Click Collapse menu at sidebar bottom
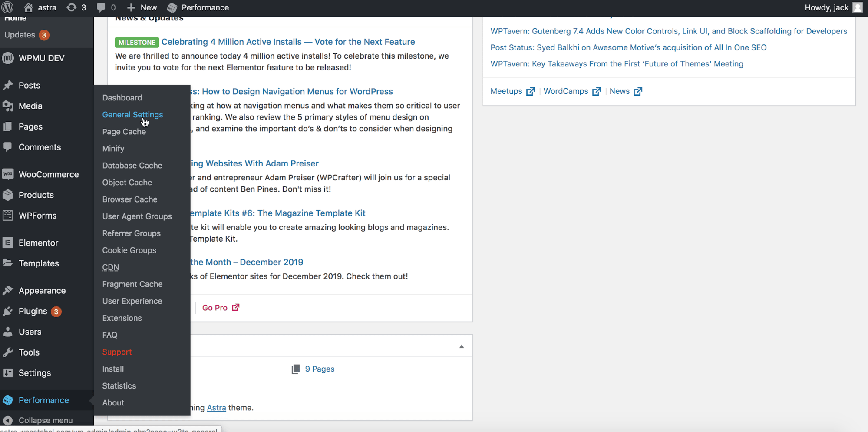This screenshot has height=432, width=868. [46, 420]
